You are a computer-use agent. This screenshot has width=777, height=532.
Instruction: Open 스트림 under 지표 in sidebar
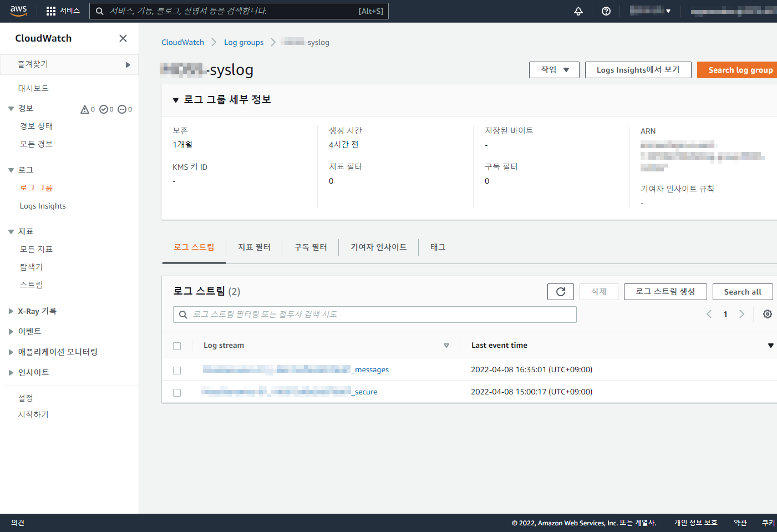coord(32,285)
